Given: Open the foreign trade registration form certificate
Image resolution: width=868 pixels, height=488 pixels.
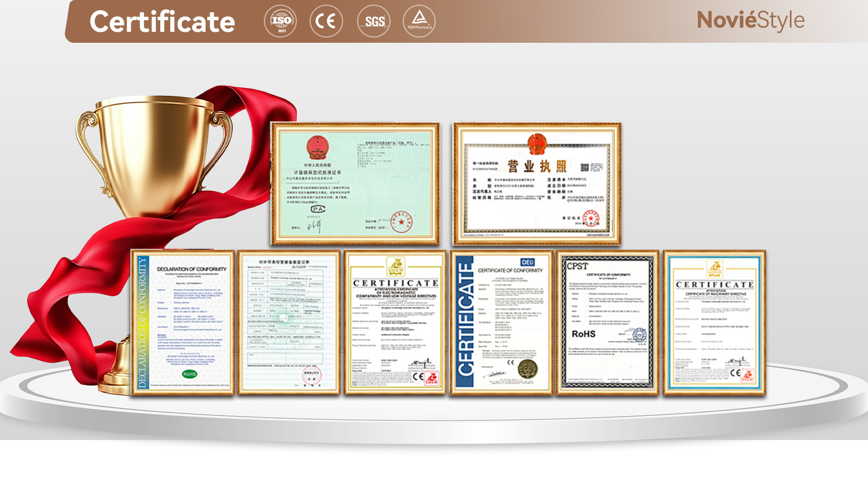Looking at the screenshot, I should pos(289,323).
